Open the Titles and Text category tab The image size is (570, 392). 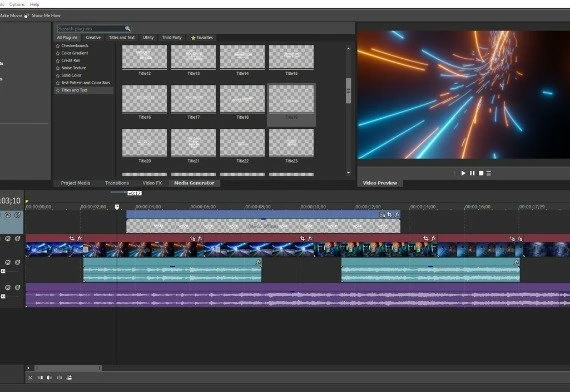(x=122, y=37)
